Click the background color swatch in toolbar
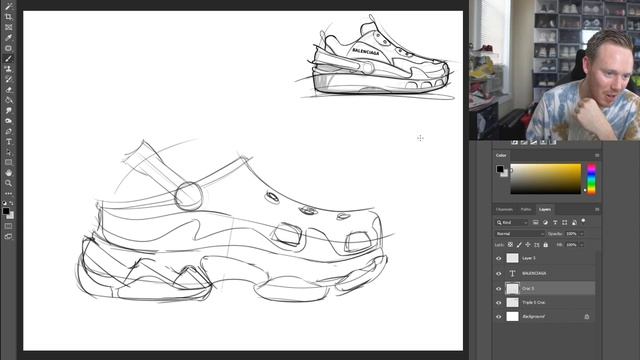 tap(11, 216)
